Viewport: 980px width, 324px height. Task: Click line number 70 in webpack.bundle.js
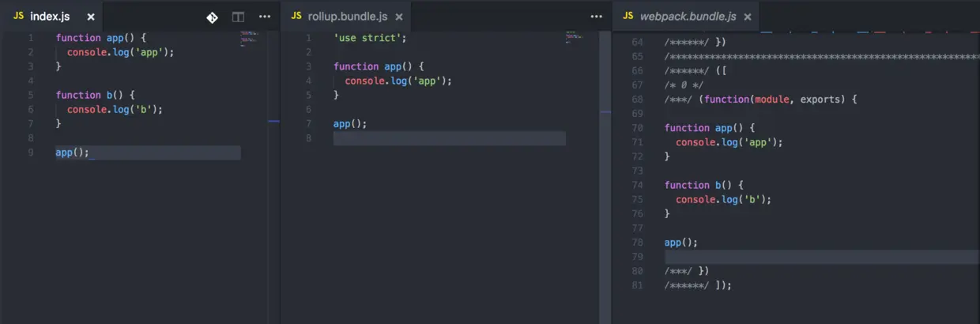638,128
